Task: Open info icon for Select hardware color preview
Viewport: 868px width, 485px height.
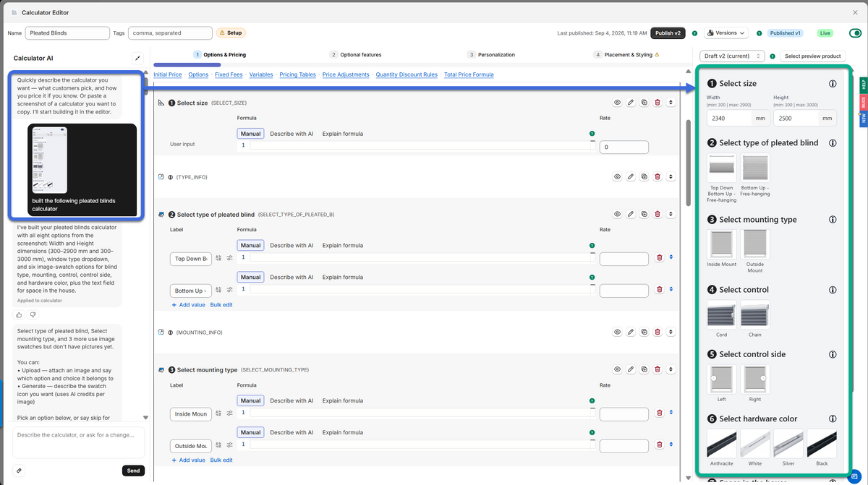Action: pos(833,419)
